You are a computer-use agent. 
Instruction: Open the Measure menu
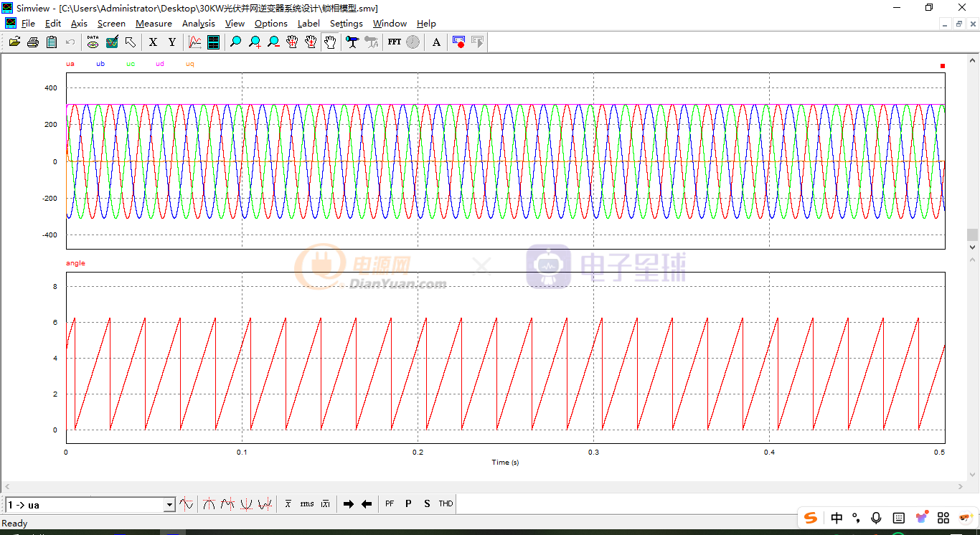pyautogui.click(x=154, y=24)
